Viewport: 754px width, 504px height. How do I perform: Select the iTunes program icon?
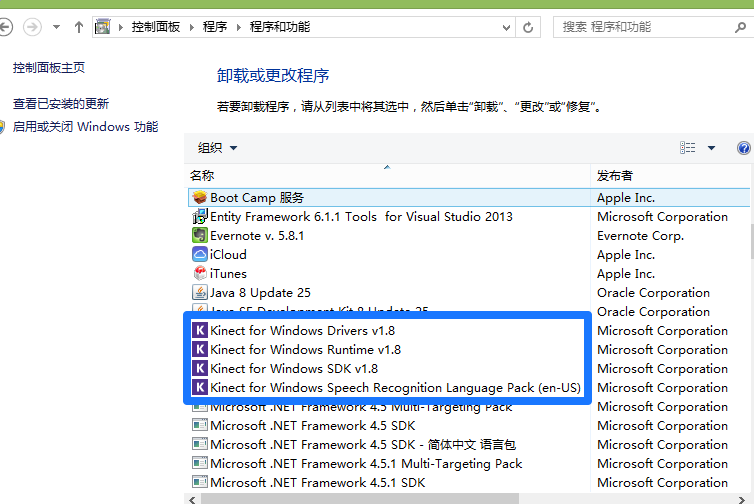200,274
